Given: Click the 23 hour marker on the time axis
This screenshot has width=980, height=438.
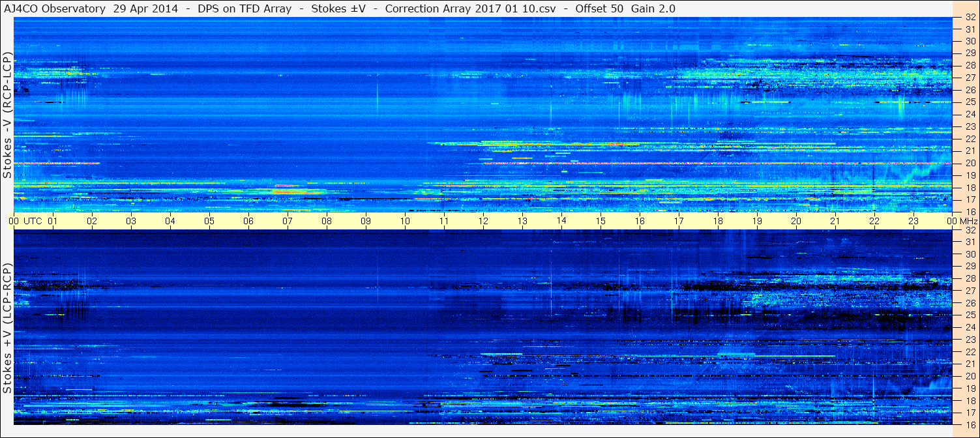Looking at the screenshot, I should click(913, 221).
